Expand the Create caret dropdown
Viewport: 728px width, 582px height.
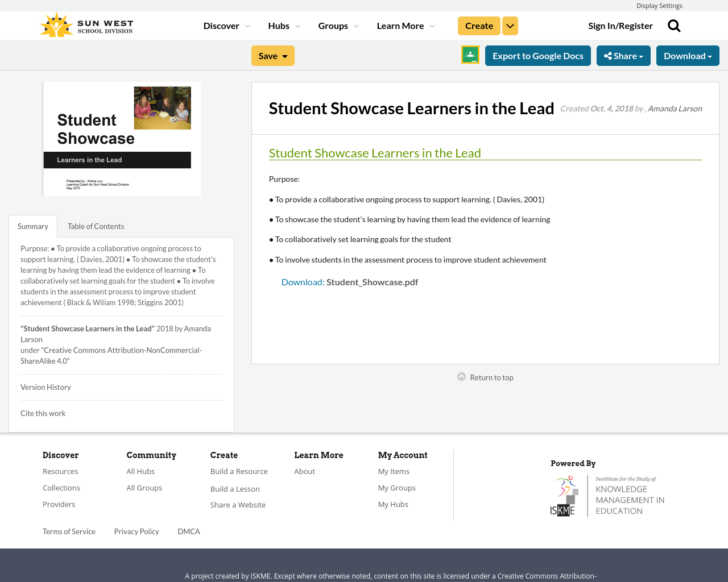(510, 24)
